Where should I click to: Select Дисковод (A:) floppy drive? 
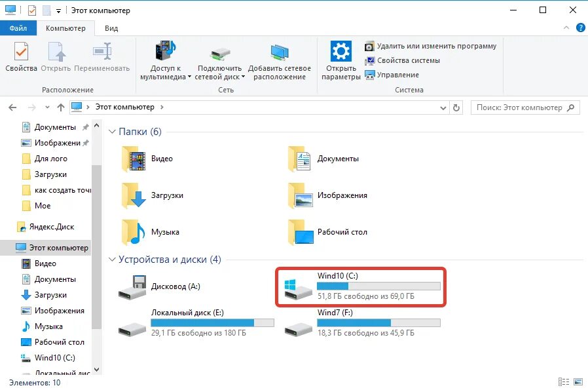(x=159, y=287)
